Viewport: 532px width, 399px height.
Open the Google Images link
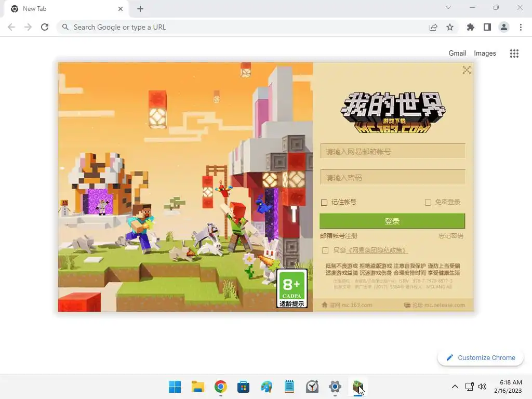tap(485, 54)
